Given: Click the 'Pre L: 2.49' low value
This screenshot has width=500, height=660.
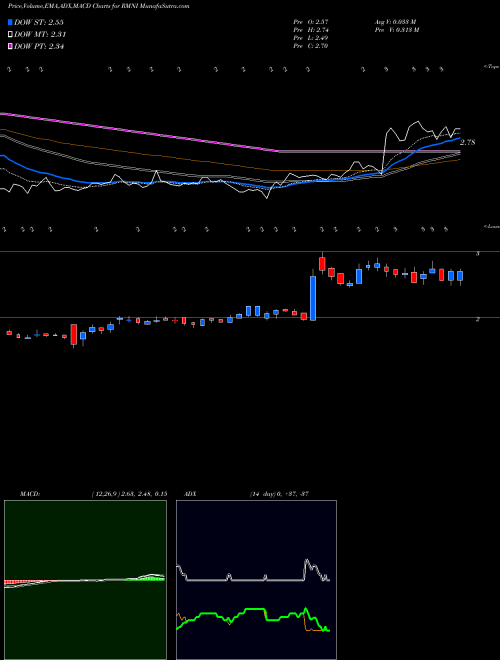Looking at the screenshot, I should (311, 38).
